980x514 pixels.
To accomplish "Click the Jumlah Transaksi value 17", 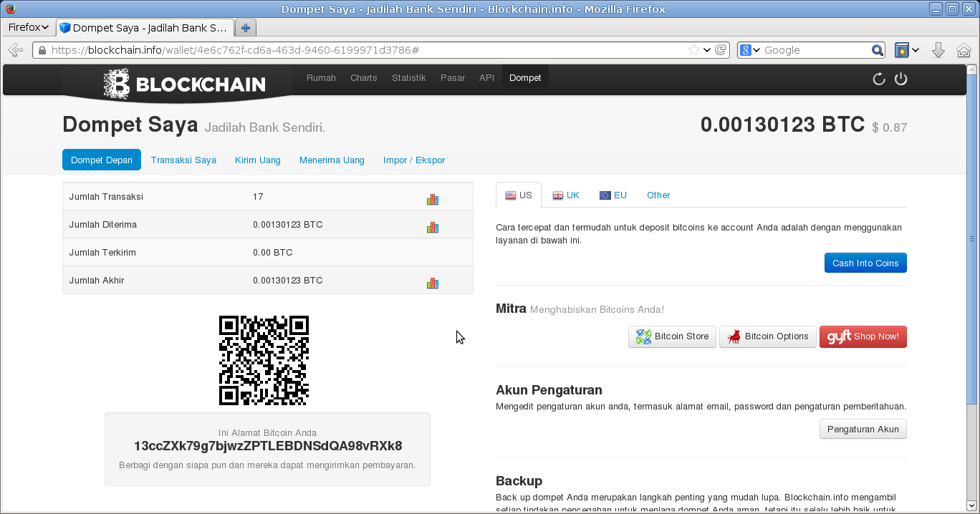I will [258, 196].
